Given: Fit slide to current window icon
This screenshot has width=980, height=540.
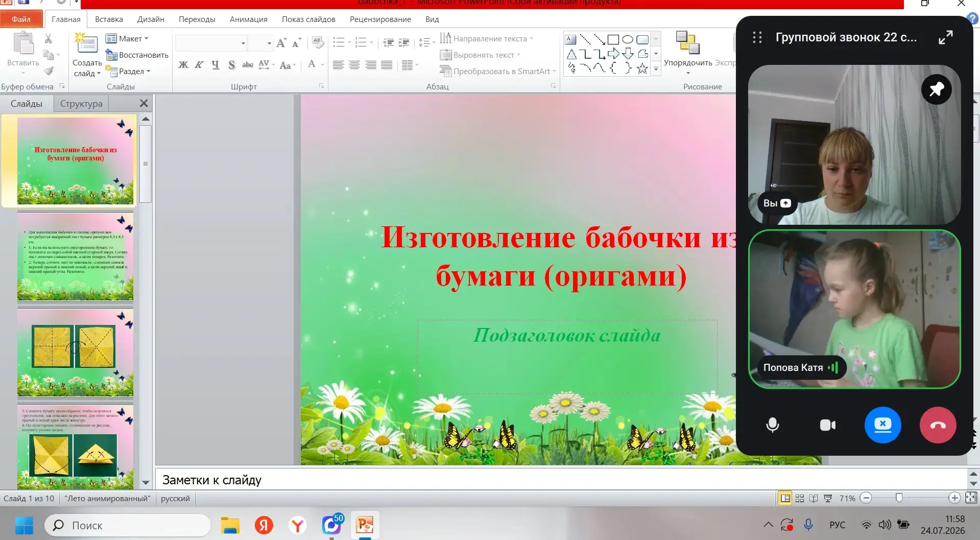Looking at the screenshot, I should (971, 498).
